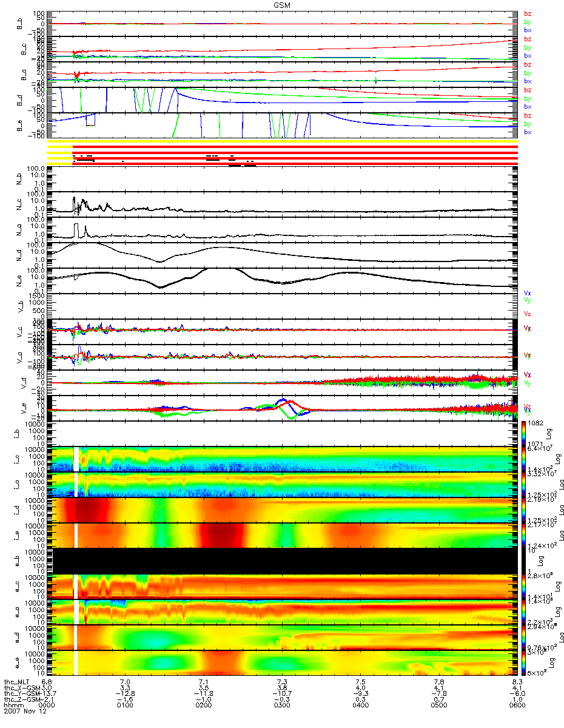The image size is (564, 728).
Task: Click the MLT value 8.3
Action: (517, 682)
